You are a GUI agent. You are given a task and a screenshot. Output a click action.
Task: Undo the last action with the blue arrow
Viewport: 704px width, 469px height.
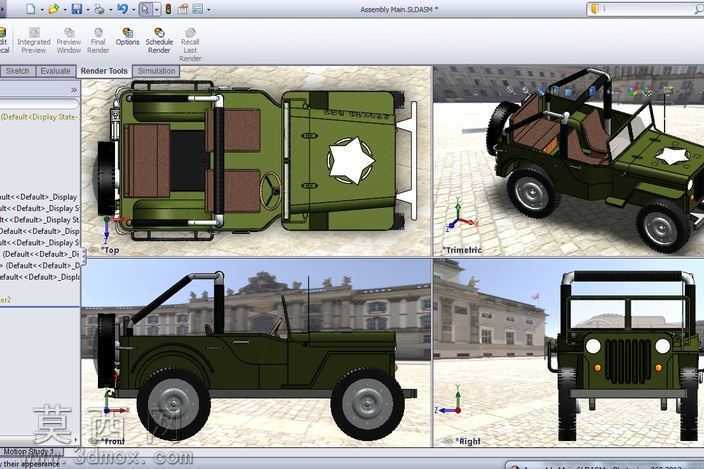[x=122, y=9]
